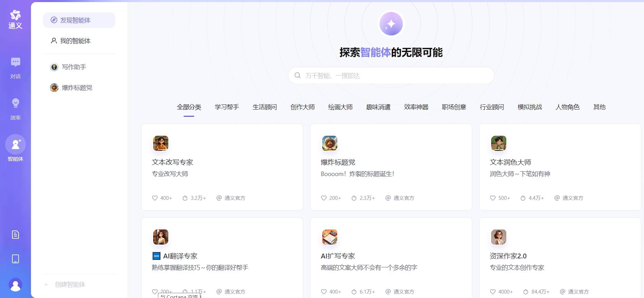This screenshot has height=298, width=644.
Task: Open the 人物角色 category tab
Action: 567,107
